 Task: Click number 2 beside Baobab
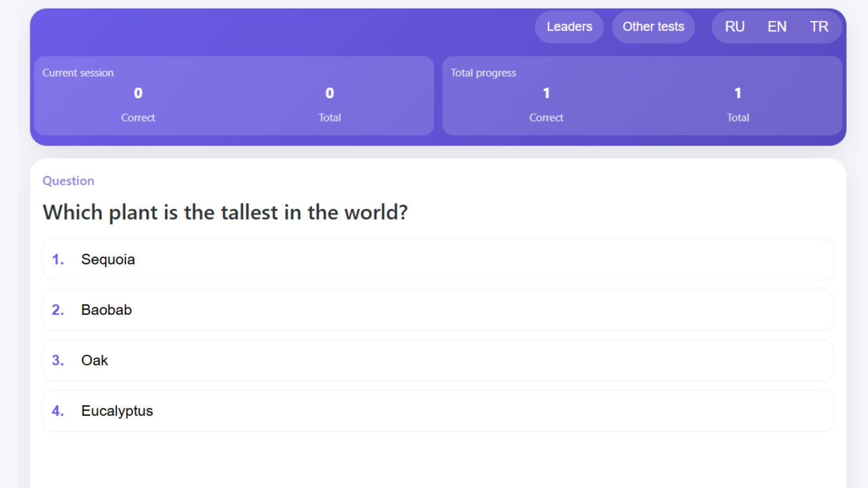[x=57, y=310]
